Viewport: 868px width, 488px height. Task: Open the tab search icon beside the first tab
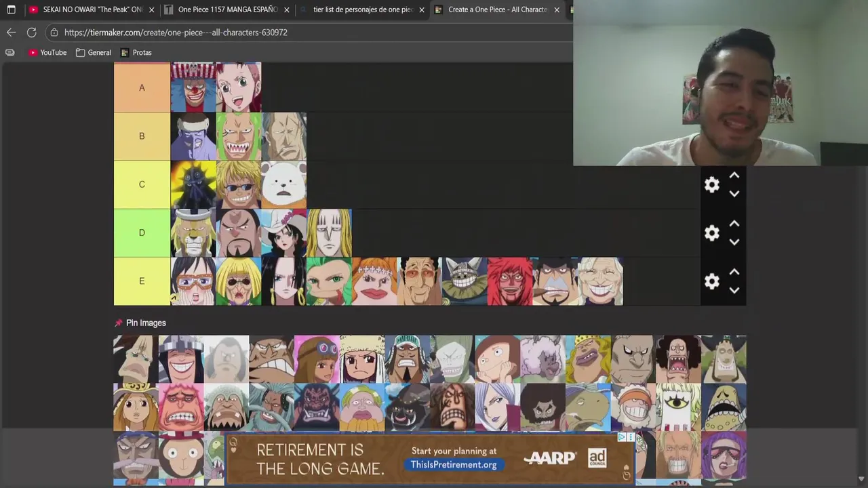[x=11, y=9]
